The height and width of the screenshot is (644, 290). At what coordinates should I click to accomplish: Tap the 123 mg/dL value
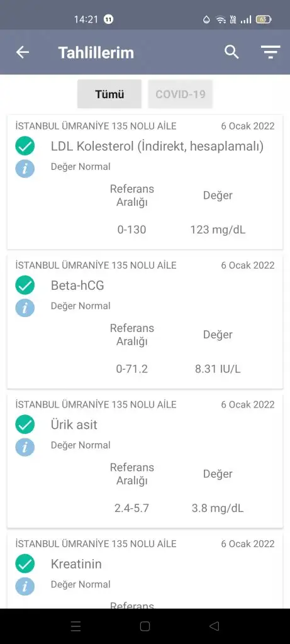[x=218, y=230]
